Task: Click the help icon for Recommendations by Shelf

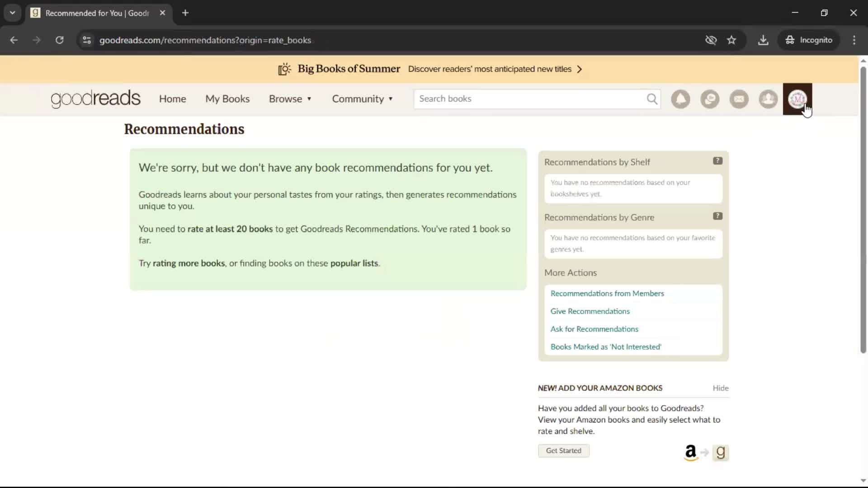Action: [717, 161]
